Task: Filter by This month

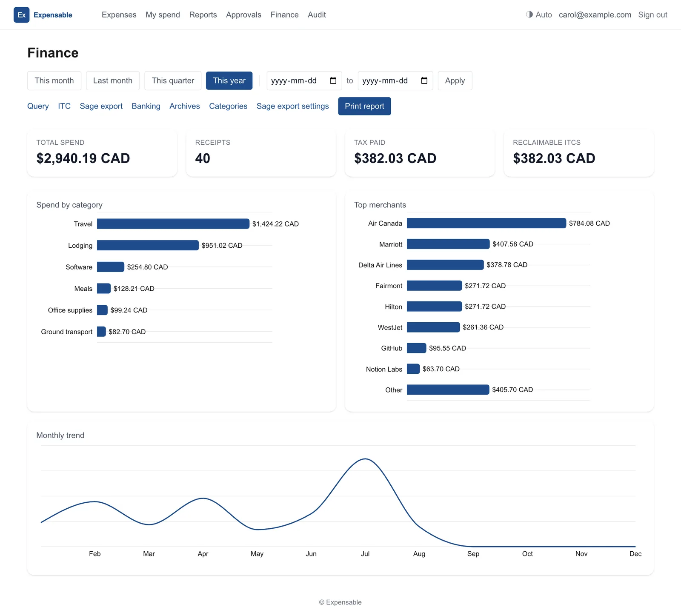Action: click(54, 80)
